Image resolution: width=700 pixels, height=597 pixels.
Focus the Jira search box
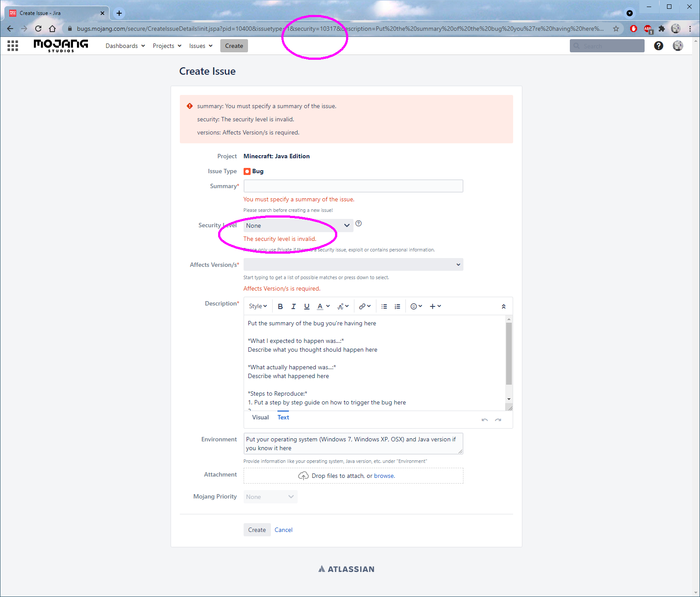coord(607,46)
